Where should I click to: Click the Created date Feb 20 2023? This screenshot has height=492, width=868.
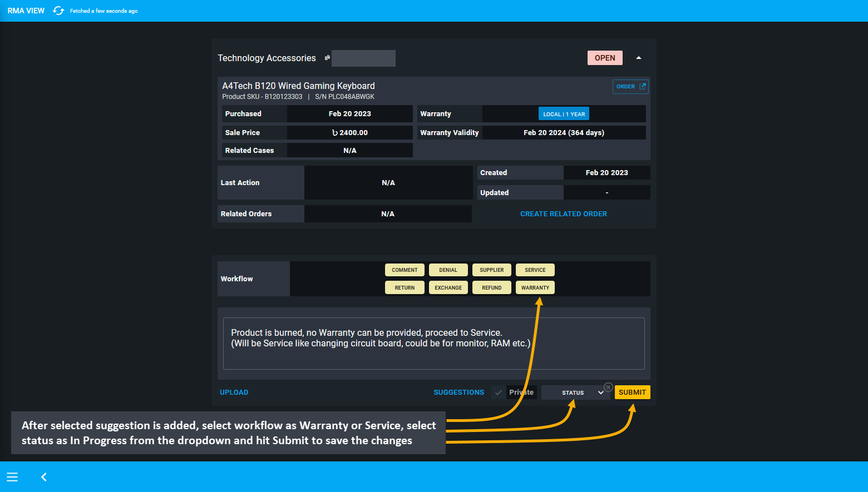(607, 173)
